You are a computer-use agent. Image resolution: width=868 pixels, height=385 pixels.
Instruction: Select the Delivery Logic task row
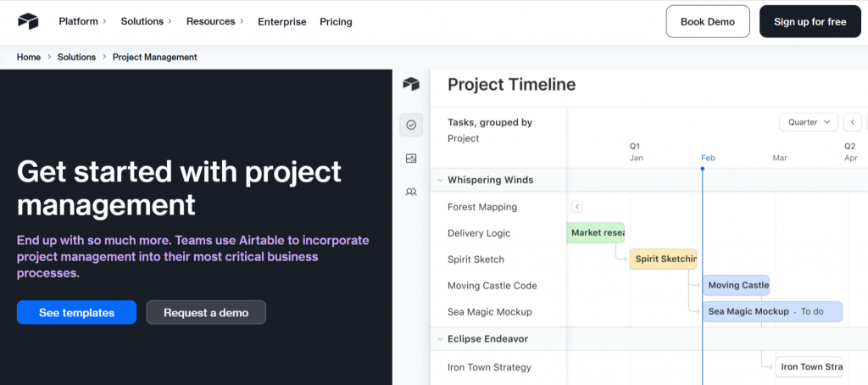click(x=479, y=233)
